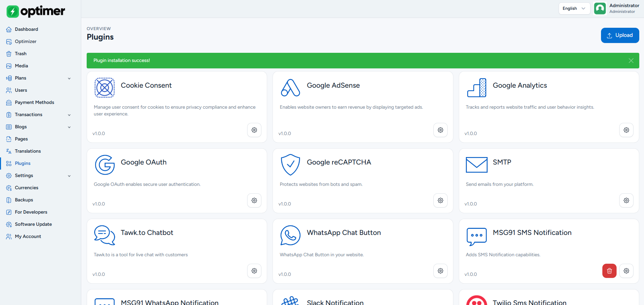Expand the Plans submenu
Viewport: 644px width, 305px height.
coord(69,78)
